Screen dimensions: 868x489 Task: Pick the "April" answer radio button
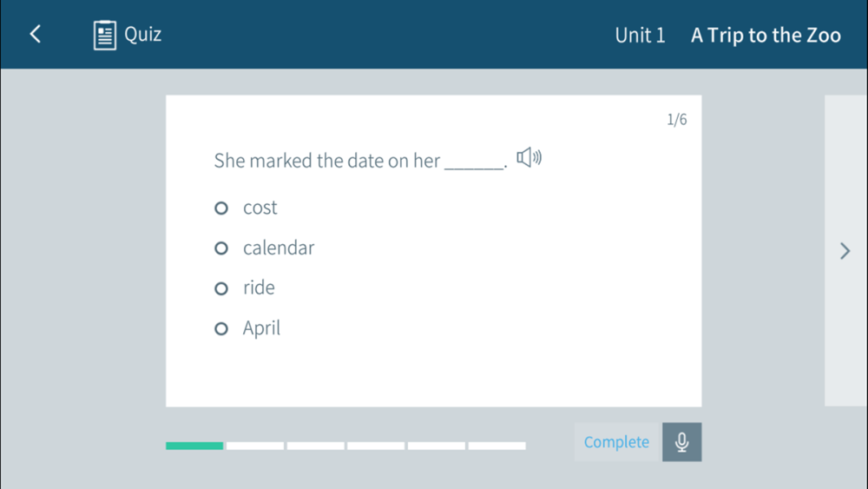click(x=221, y=328)
